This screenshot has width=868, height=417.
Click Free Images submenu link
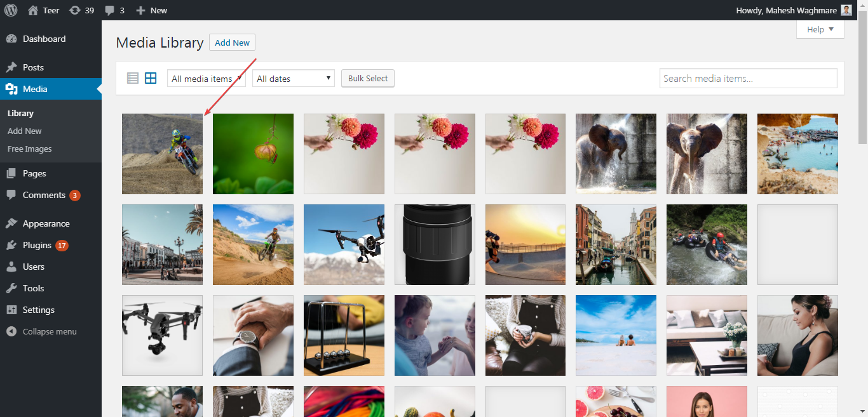30,149
